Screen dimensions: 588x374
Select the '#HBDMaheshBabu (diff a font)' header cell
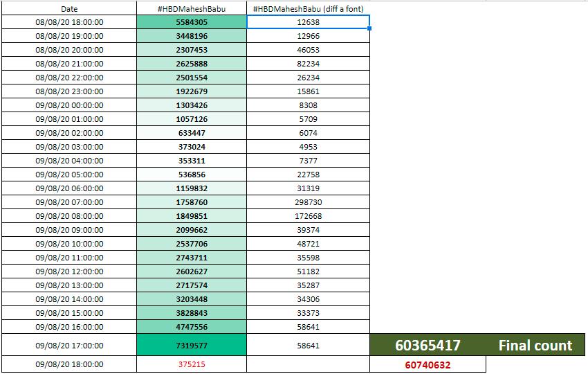tap(308, 8)
